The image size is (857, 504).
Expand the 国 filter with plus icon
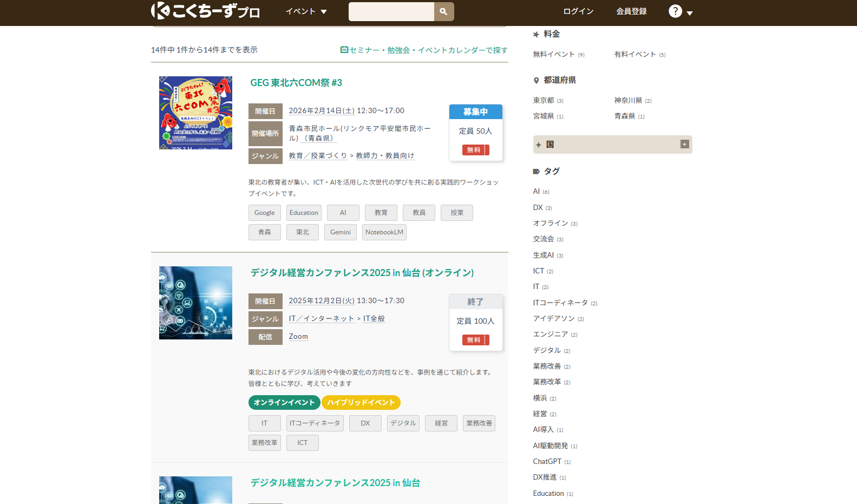pyautogui.click(x=684, y=145)
